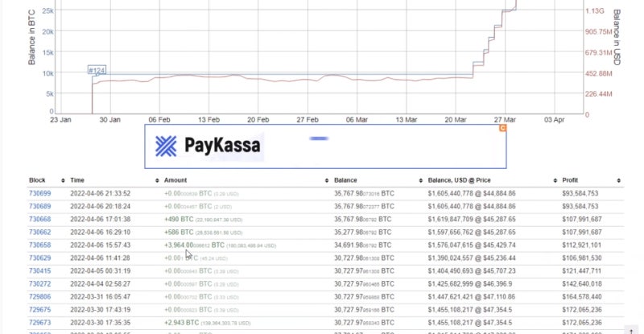The height and width of the screenshot is (334, 644).
Task: Click the orange ad corner badge
Action: [502, 128]
